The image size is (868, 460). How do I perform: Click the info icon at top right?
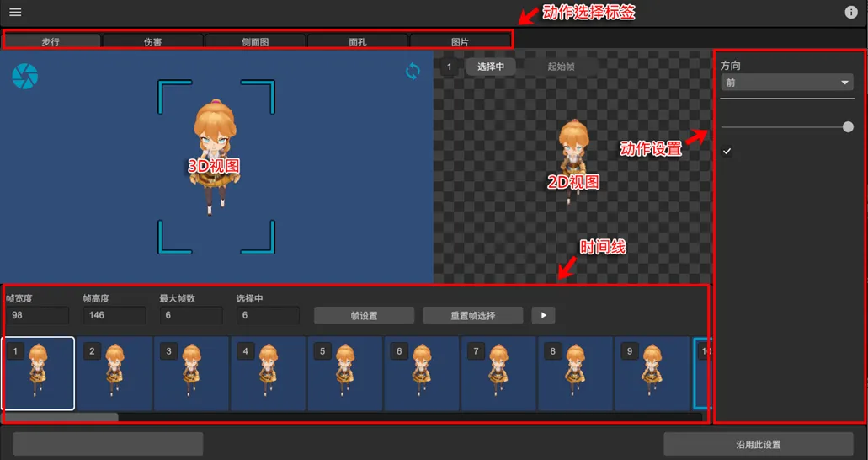(x=851, y=13)
